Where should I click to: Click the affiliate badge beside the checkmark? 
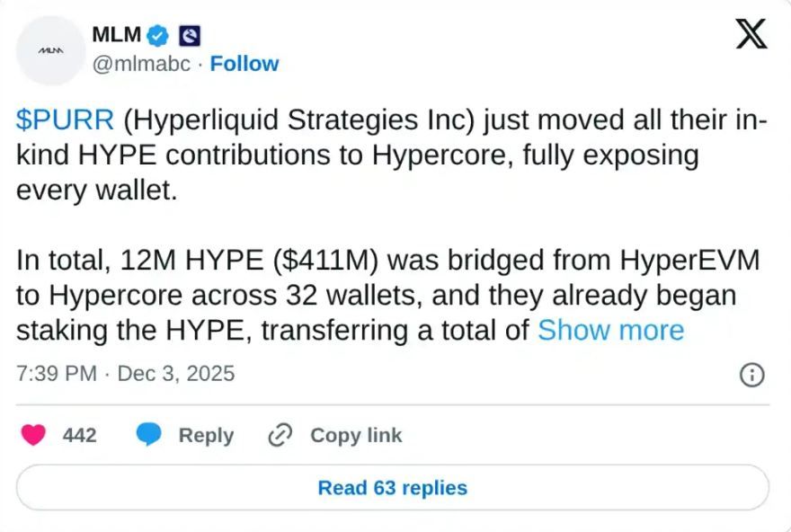189,36
